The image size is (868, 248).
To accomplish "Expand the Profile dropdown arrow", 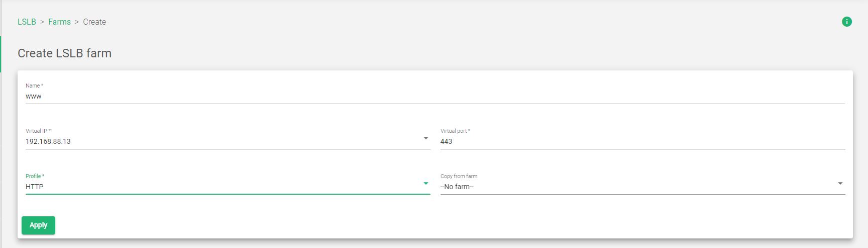I will click(x=425, y=184).
